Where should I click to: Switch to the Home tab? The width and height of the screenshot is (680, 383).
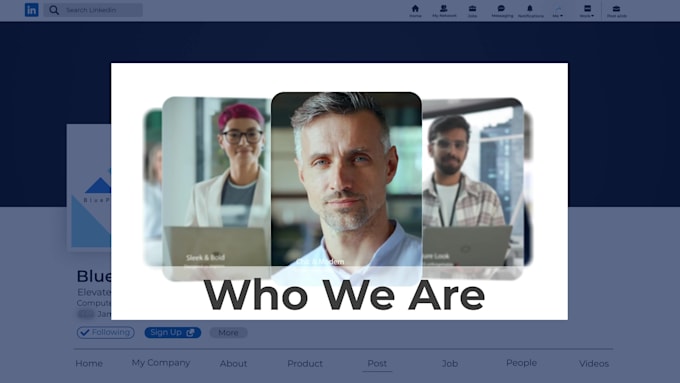[x=89, y=363]
